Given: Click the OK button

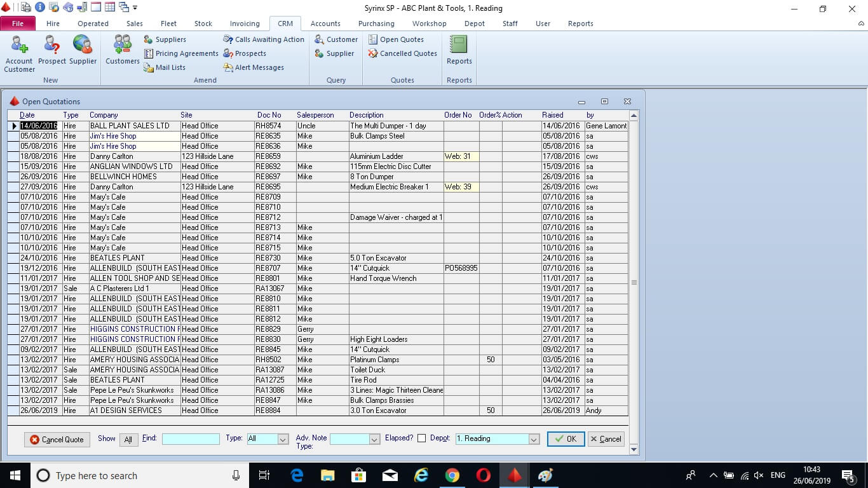Looking at the screenshot, I should point(566,439).
